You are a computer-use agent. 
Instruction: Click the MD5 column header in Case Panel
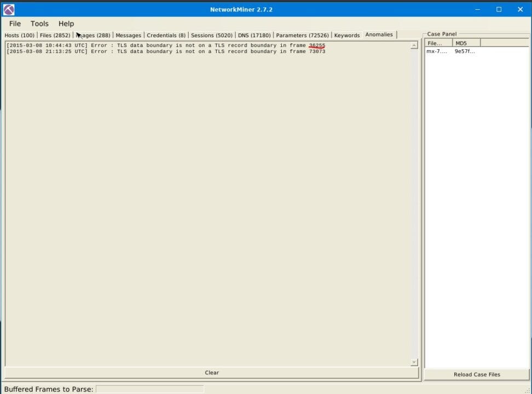pyautogui.click(x=461, y=43)
